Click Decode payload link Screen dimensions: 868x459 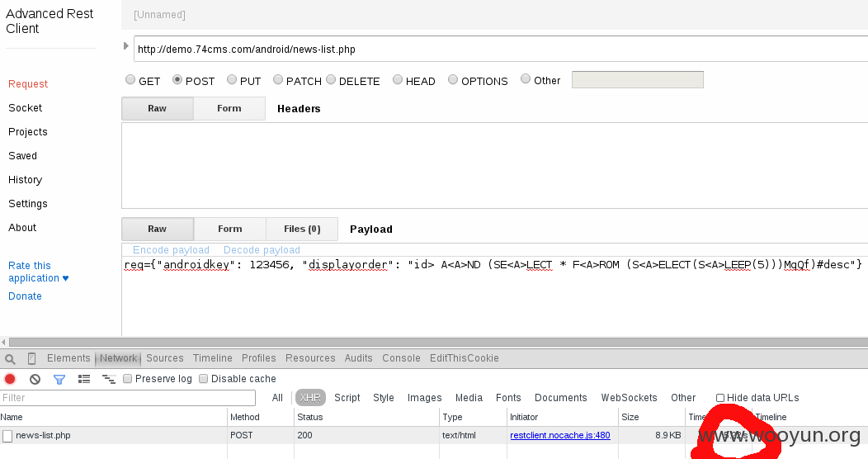pos(262,249)
